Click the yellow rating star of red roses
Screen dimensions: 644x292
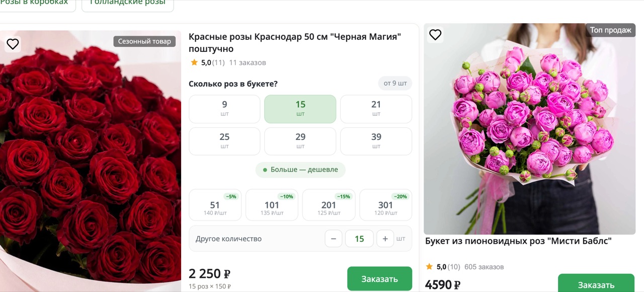[194, 62]
